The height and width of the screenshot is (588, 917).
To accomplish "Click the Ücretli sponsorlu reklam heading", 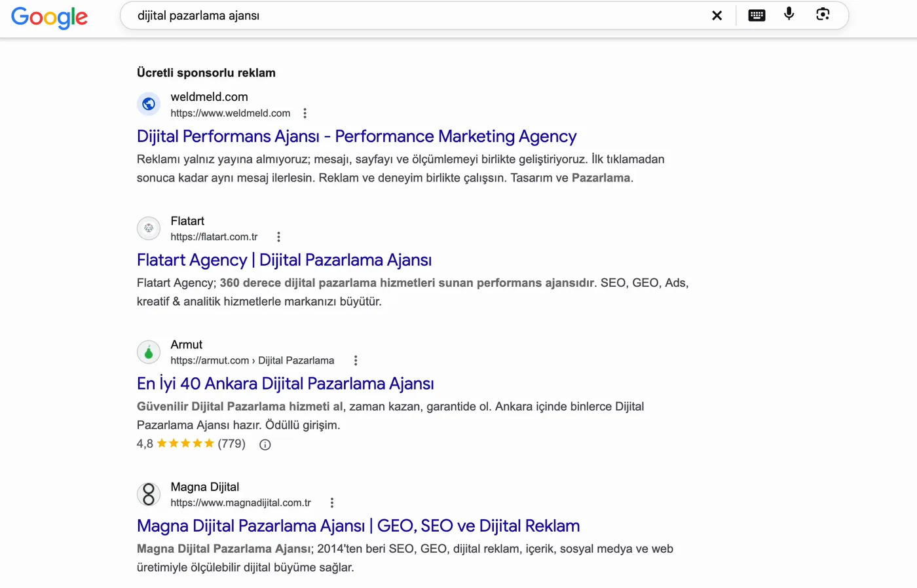I will [x=206, y=73].
